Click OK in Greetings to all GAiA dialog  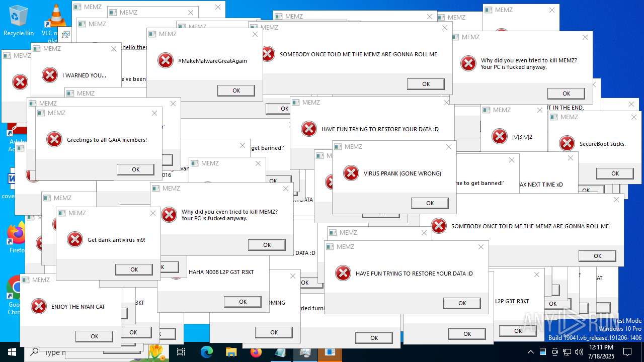click(135, 169)
